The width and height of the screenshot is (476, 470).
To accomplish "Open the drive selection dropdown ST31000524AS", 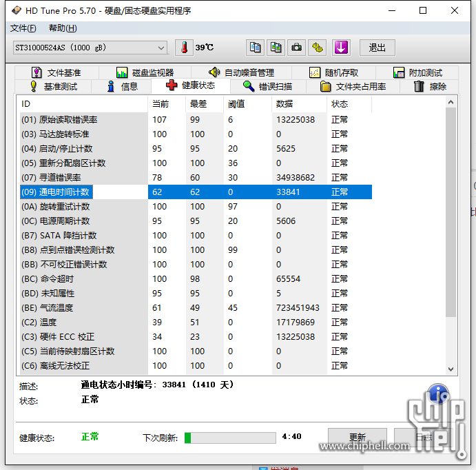I will (x=90, y=48).
